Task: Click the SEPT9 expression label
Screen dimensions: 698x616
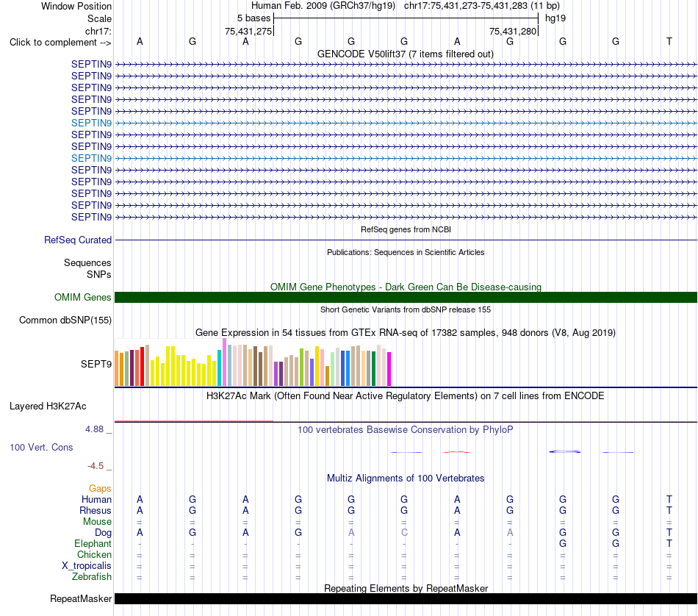Action: pos(96,364)
